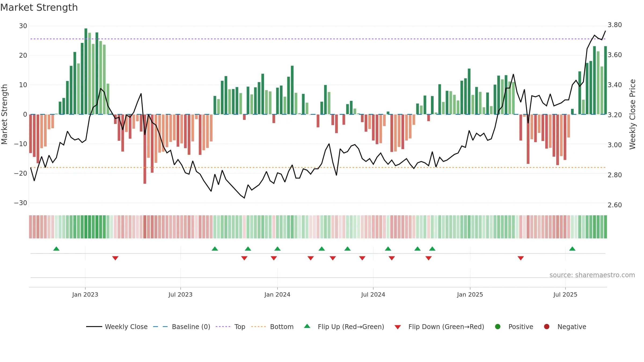Screen dimensions: 644x362
Task: Select the red flip-down marker between Jan 2025 and Jul 2025
Action: point(521,258)
